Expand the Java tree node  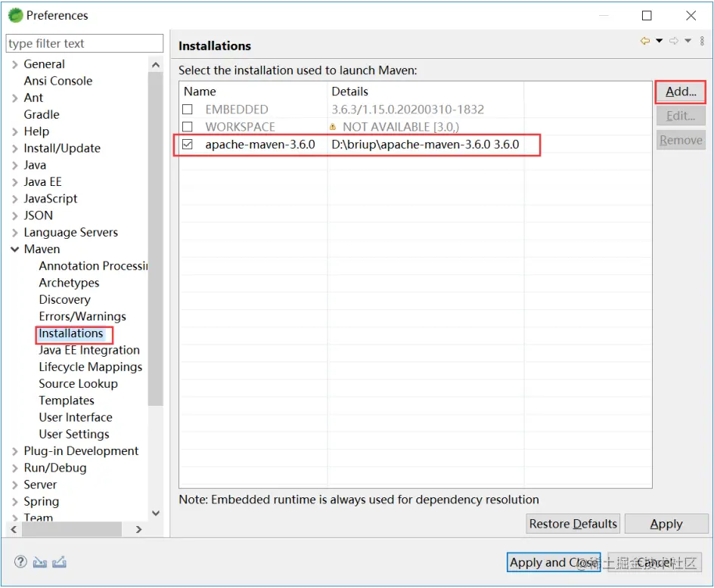(15, 166)
